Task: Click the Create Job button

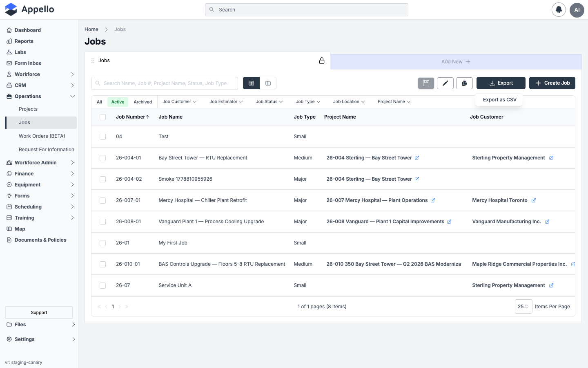Action: tap(552, 83)
